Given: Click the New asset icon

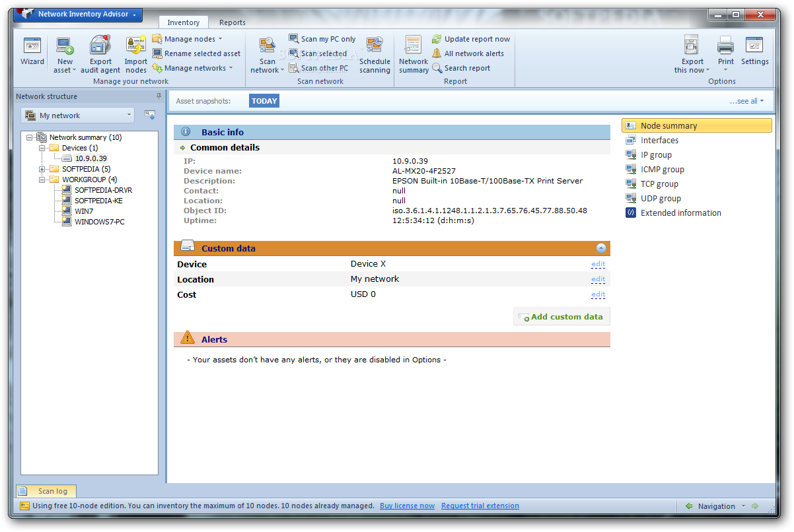Looking at the screenshot, I should (65, 46).
